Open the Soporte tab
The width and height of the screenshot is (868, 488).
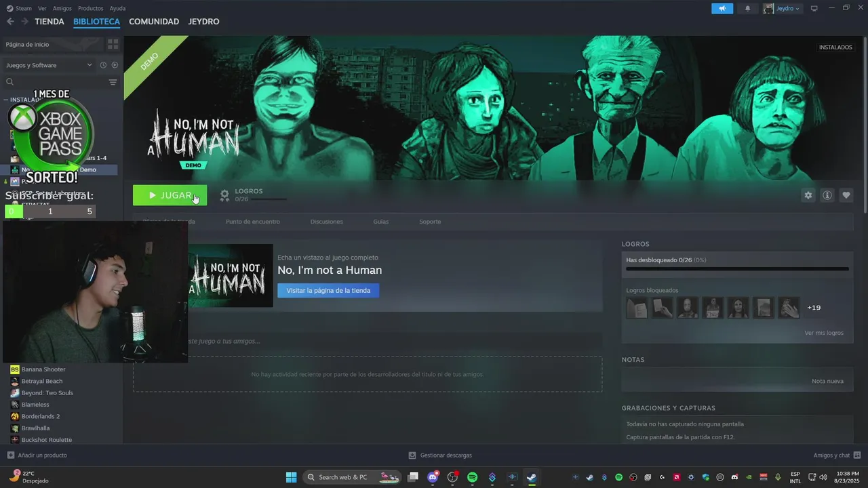pyautogui.click(x=430, y=222)
